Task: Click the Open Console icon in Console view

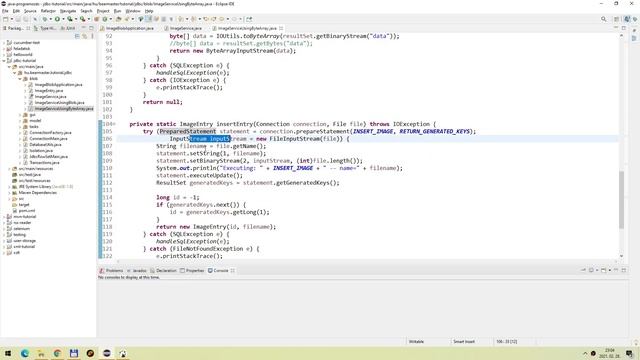Action: coord(603,270)
